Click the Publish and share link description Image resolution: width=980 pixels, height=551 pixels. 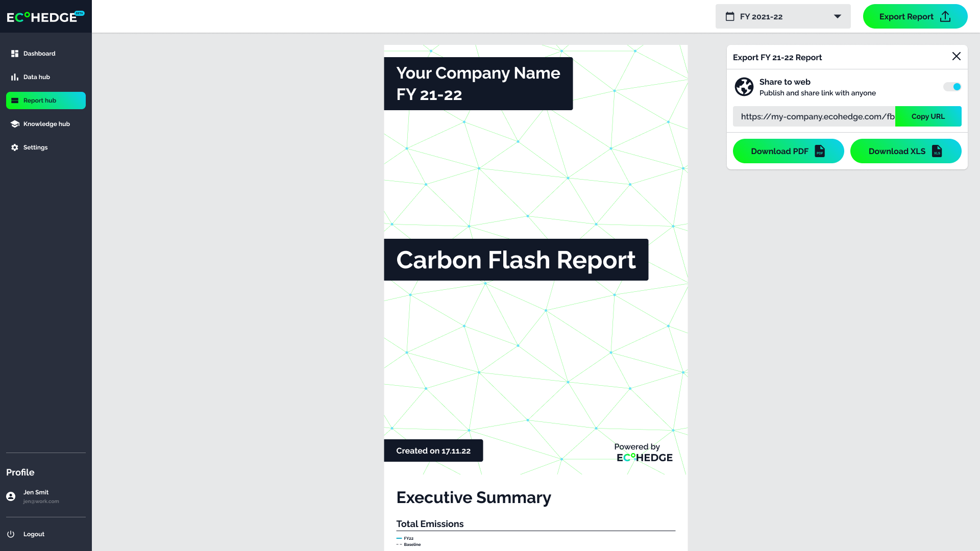818,93
